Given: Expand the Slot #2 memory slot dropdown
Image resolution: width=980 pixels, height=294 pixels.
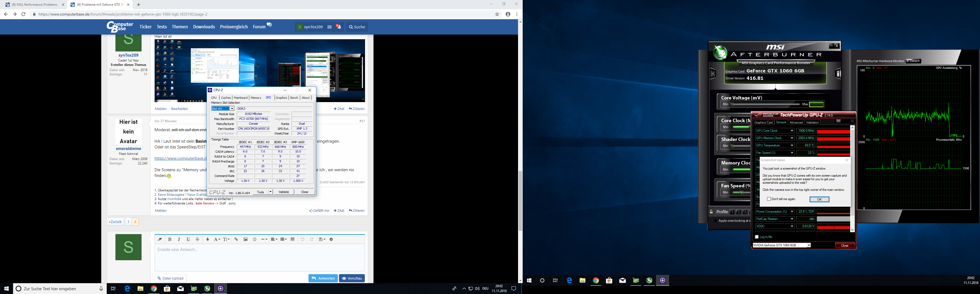Looking at the screenshot, I should [232, 109].
